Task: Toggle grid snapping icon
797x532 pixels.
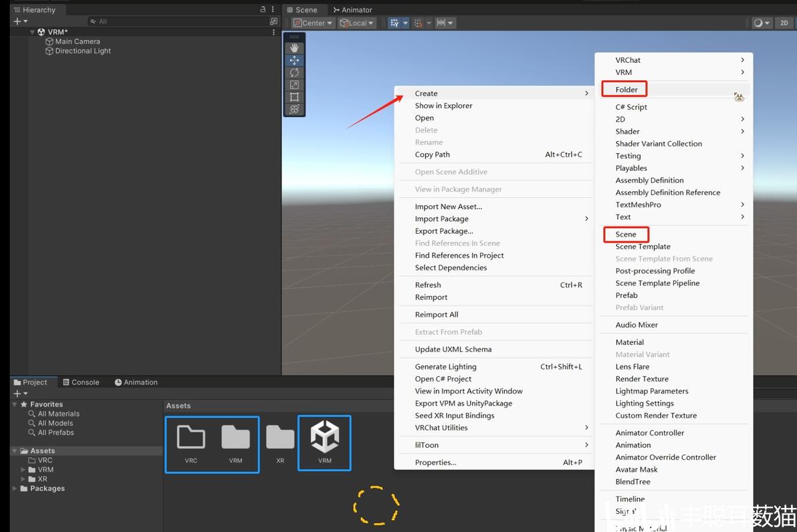Action: tap(418, 23)
